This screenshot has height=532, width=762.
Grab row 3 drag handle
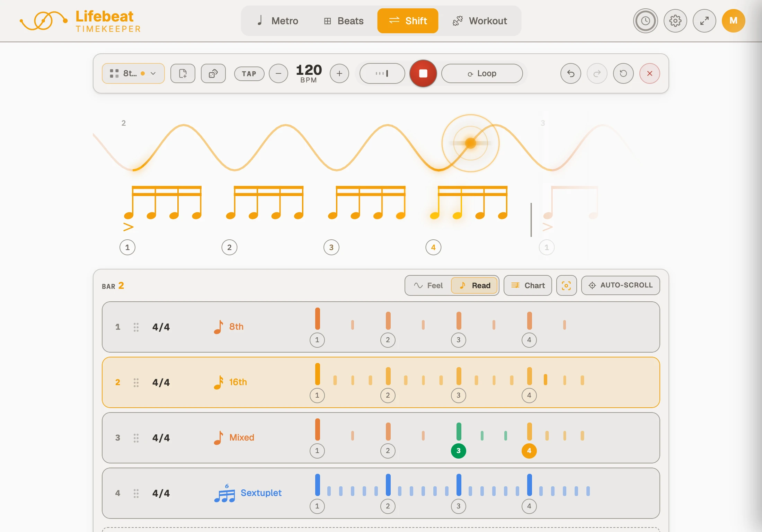click(136, 438)
